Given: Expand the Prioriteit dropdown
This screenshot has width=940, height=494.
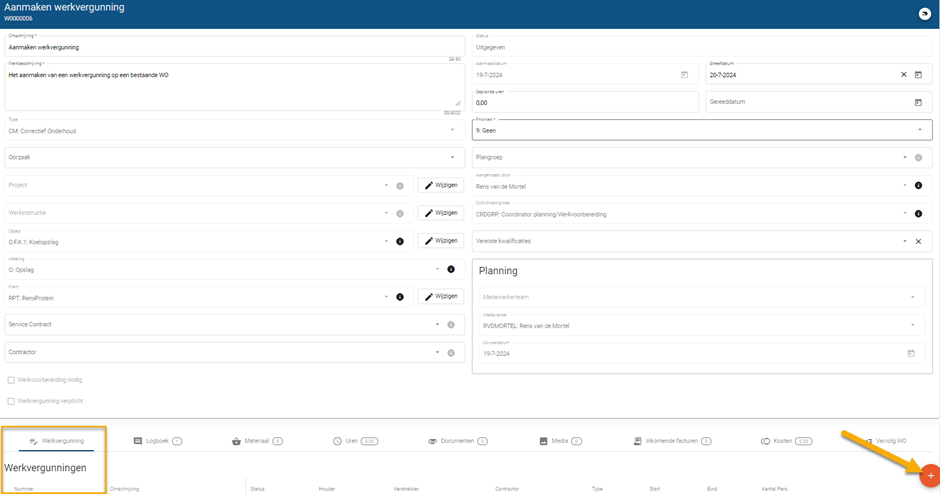Looking at the screenshot, I should (x=919, y=130).
